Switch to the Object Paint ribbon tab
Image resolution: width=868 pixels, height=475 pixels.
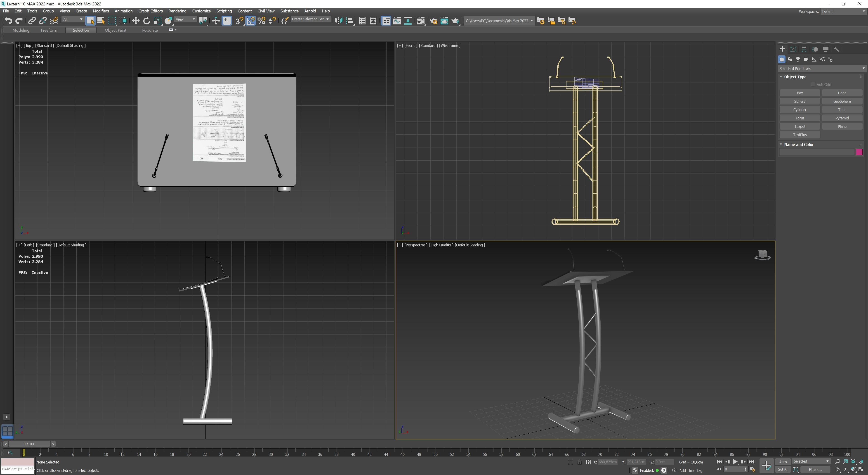116,30
